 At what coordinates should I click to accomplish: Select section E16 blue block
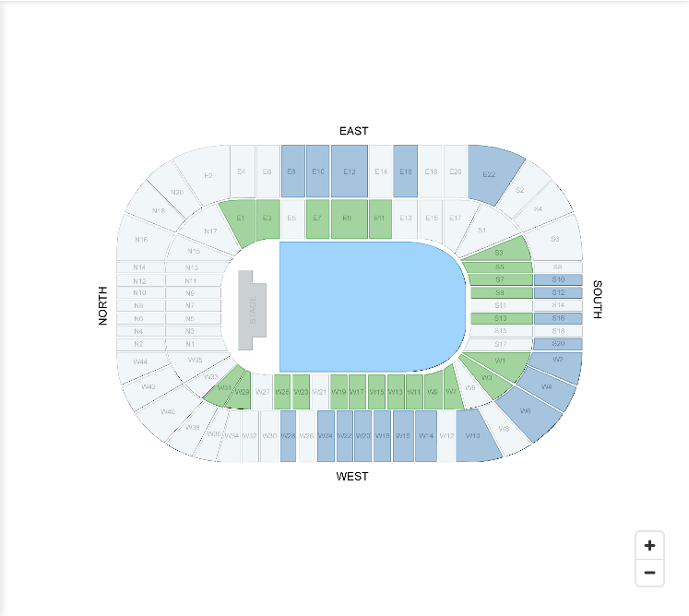[405, 172]
